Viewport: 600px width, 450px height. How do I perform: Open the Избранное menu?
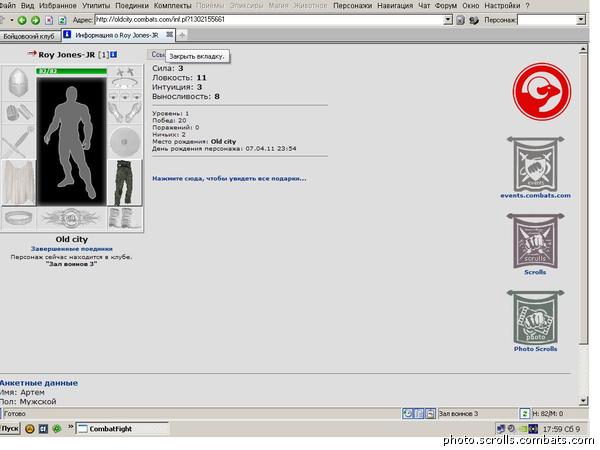(x=58, y=6)
